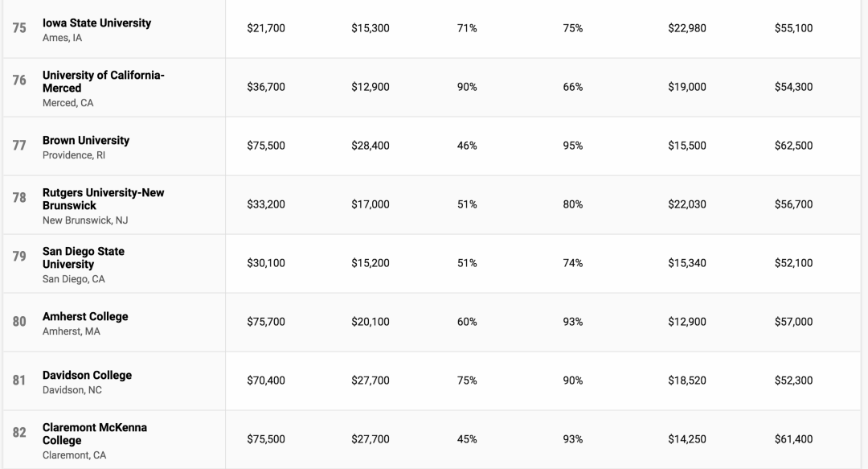Viewport: 868px width, 469px height.
Task: Open Brown University school page
Action: [x=86, y=140]
